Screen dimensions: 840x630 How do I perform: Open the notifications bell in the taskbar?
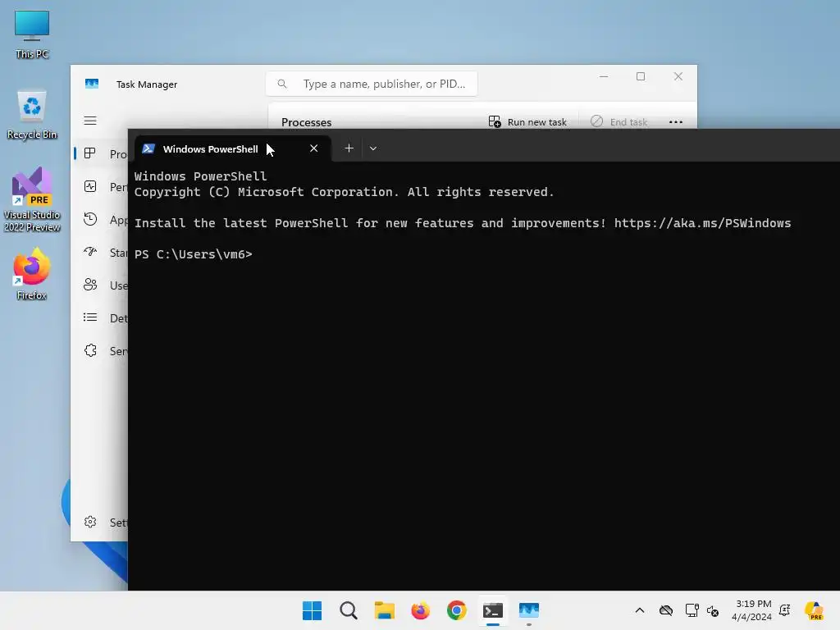[785, 610]
